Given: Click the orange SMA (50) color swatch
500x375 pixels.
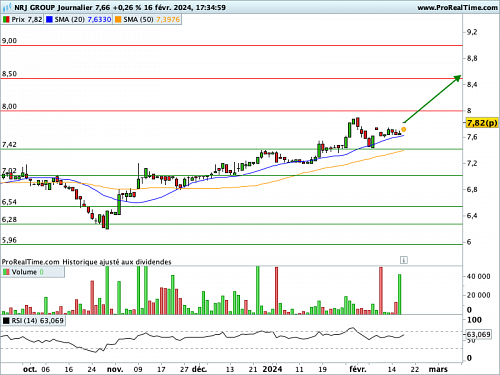Looking at the screenshot, I should [x=118, y=20].
